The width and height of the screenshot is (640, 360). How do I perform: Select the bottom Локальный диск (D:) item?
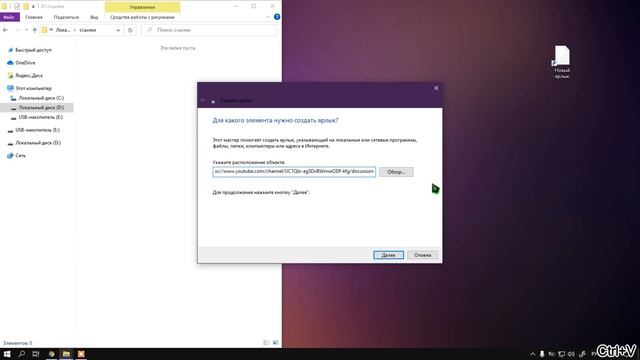click(x=38, y=143)
